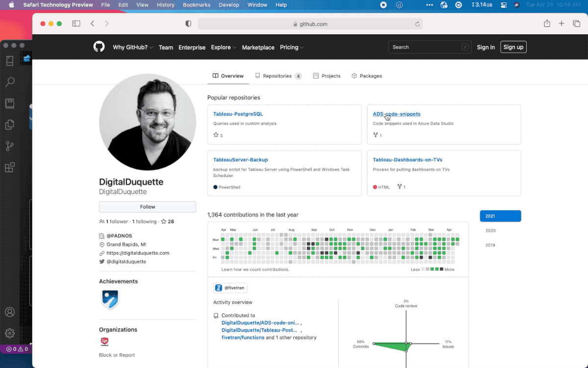Show tab overview icon in Safari
Viewport: 588px width, 368px height.
click(x=576, y=24)
